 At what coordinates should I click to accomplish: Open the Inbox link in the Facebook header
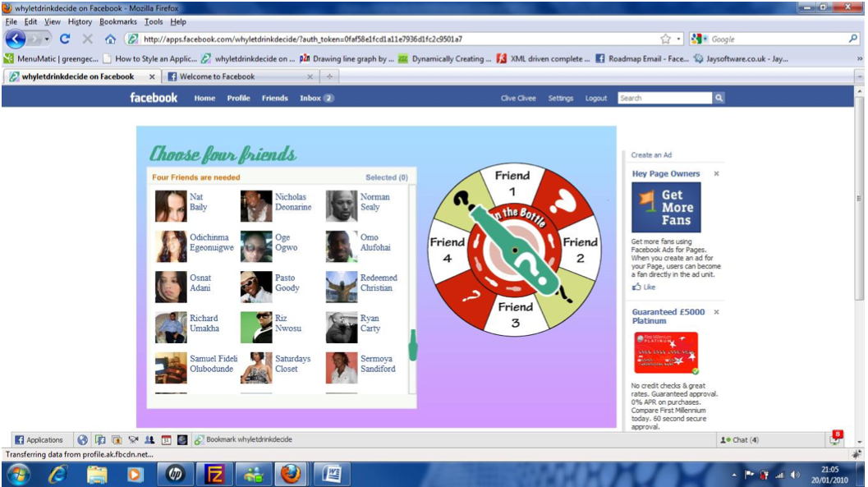(316, 98)
